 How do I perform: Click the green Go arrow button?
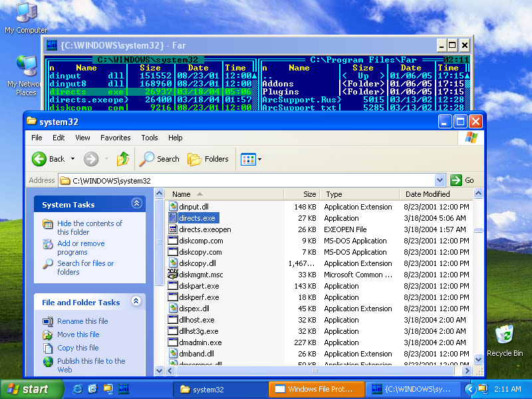[456, 180]
